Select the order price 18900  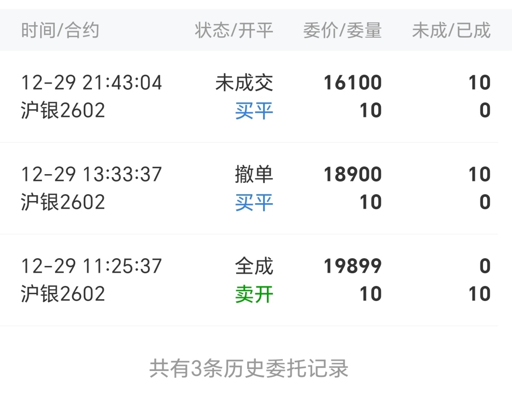(352, 175)
